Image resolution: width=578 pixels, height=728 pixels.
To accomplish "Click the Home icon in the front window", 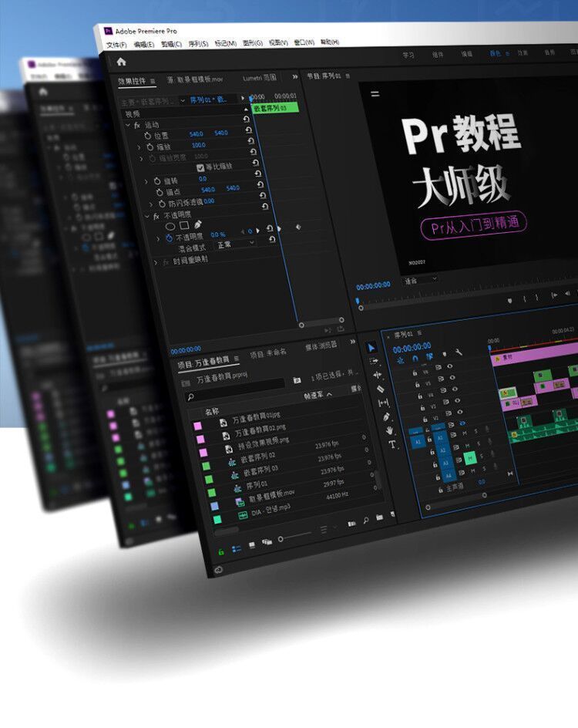I will tap(121, 62).
